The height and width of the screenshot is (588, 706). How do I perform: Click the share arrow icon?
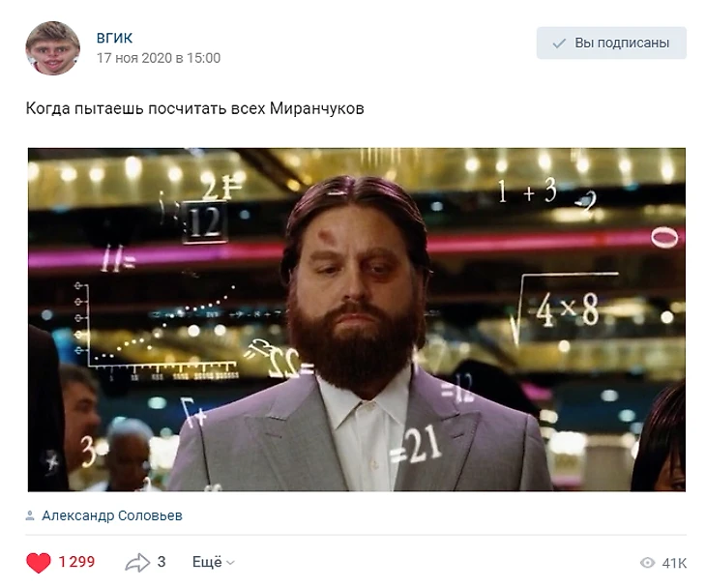(x=137, y=562)
